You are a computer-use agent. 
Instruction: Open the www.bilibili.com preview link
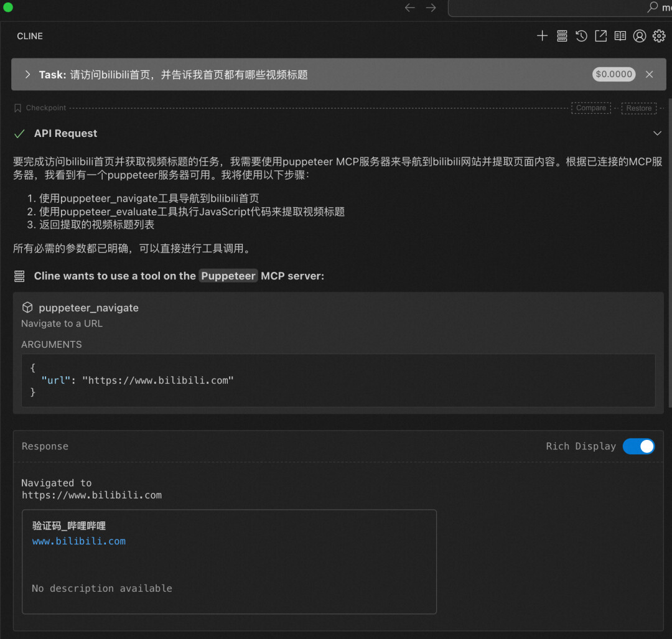tap(79, 541)
